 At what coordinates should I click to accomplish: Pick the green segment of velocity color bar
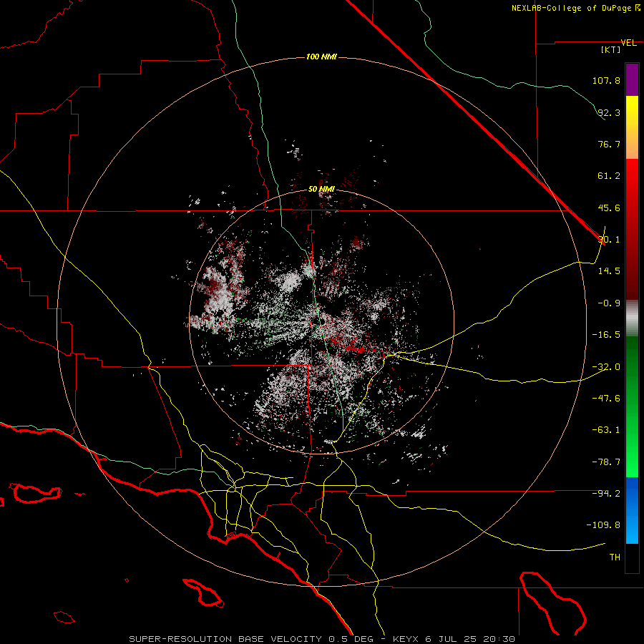(632, 406)
